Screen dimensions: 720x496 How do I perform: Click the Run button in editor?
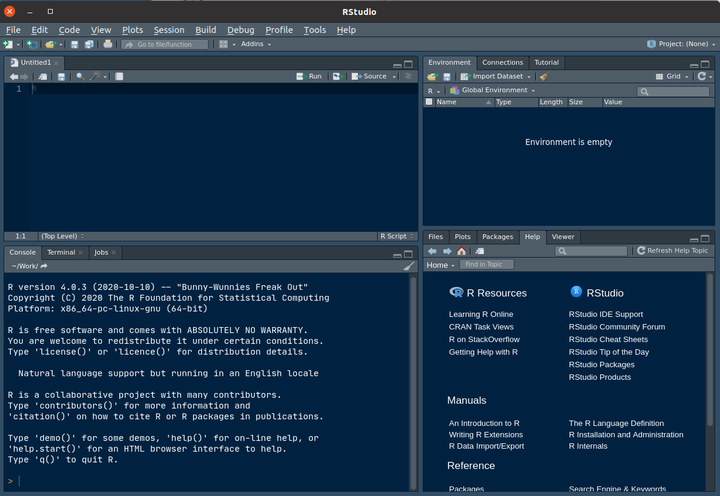tap(310, 76)
